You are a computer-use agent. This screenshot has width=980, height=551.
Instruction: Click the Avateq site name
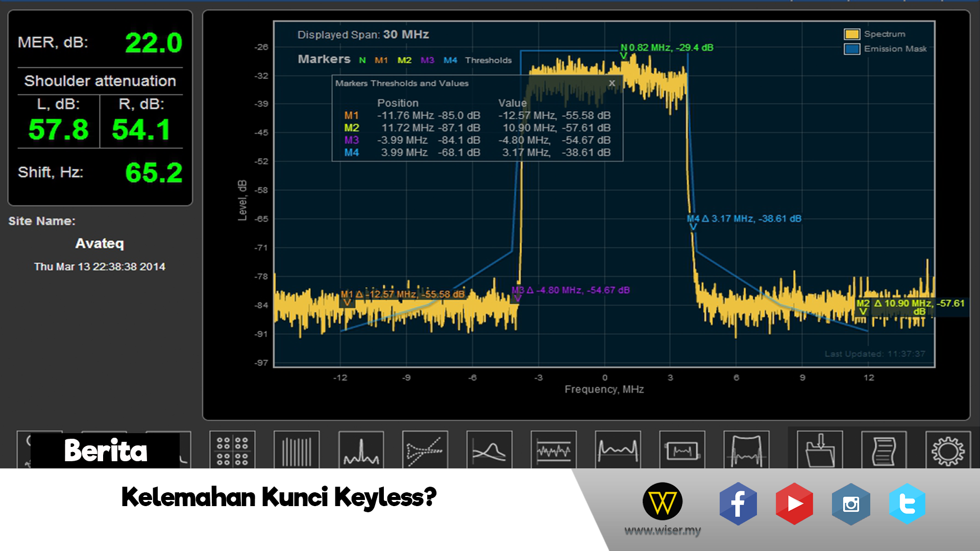pyautogui.click(x=100, y=243)
